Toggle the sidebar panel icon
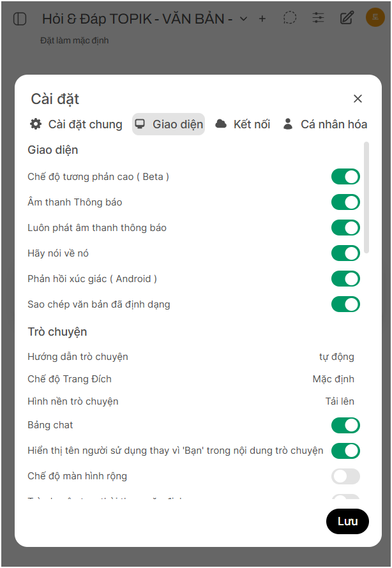Viewport: 392px width, 568px height. click(x=20, y=19)
